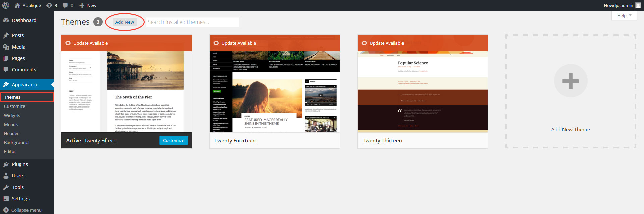Click the Collapse menu arrow icon
This screenshot has height=214, width=644.
(x=6, y=210)
